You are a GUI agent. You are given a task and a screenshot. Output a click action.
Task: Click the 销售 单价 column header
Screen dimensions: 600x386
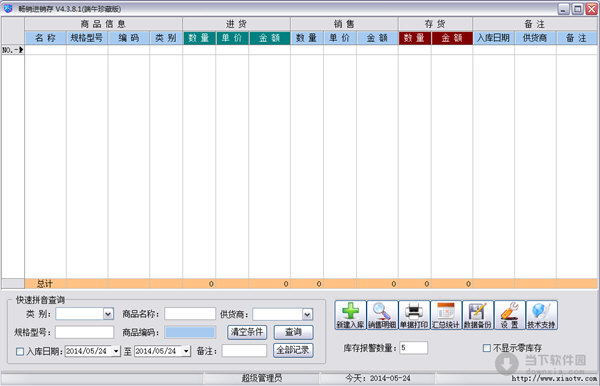(340, 38)
